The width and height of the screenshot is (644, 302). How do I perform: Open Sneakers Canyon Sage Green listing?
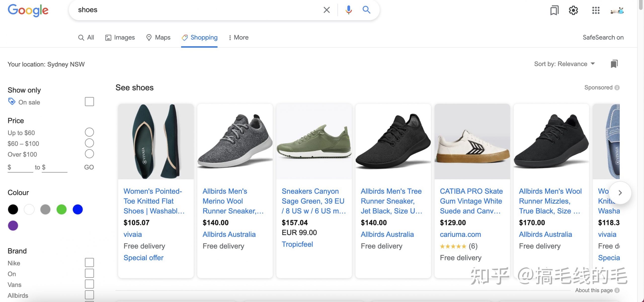pyautogui.click(x=314, y=201)
